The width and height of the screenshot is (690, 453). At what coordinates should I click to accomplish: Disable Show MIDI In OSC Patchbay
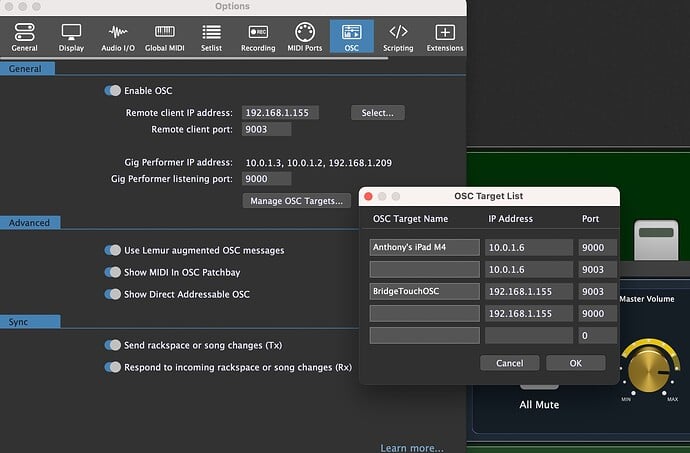click(112, 272)
